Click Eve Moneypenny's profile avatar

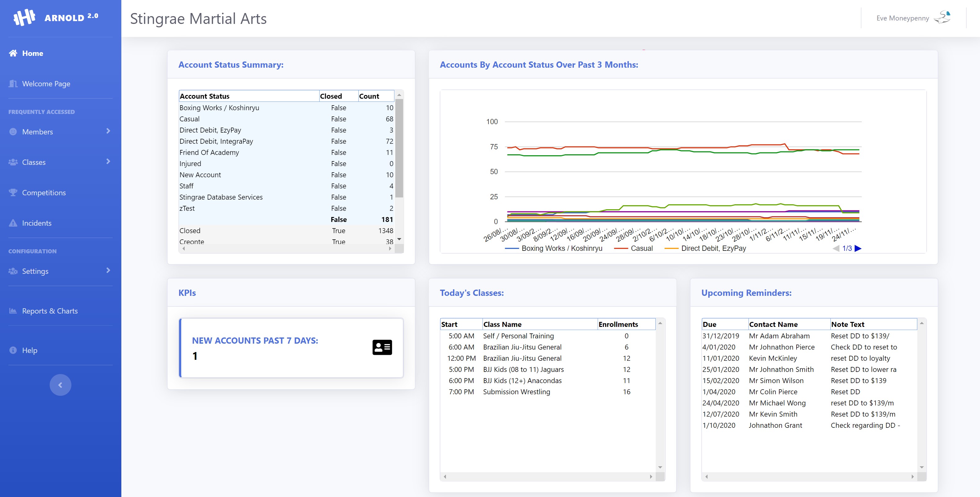[942, 17]
